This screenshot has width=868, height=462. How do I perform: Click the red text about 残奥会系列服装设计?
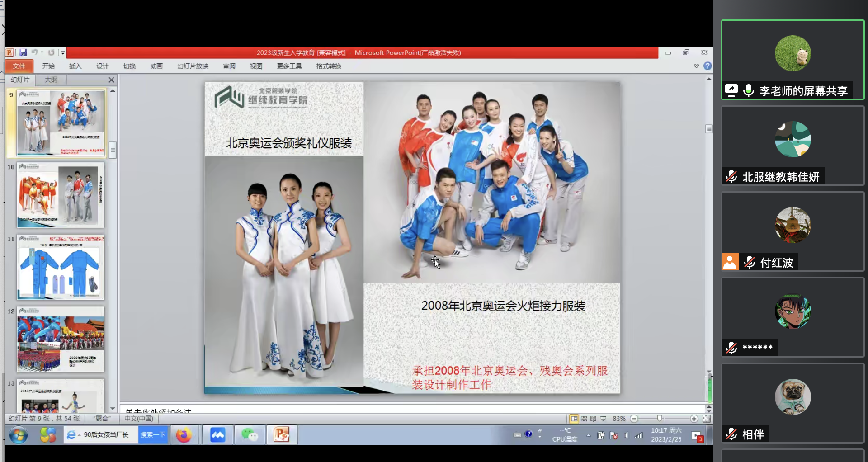click(x=510, y=377)
